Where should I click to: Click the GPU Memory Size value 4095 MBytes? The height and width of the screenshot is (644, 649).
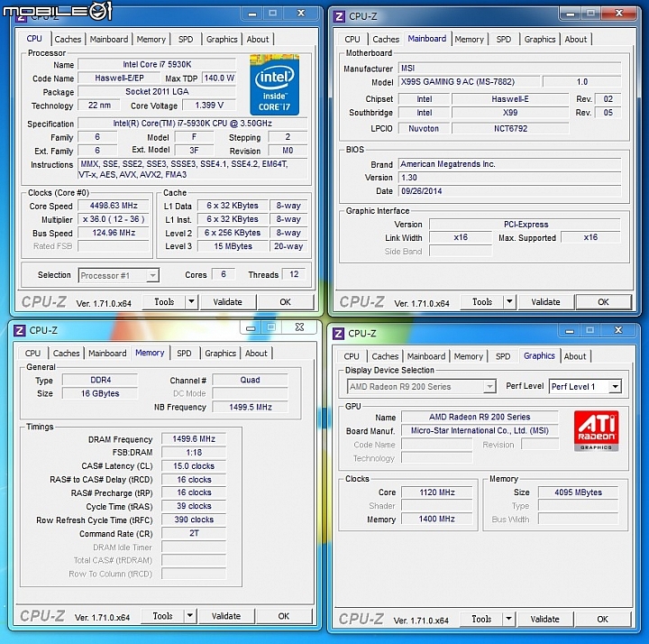(578, 492)
